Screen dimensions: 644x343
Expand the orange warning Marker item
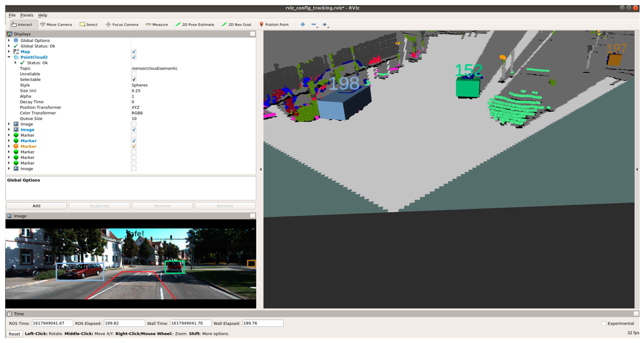(9, 146)
